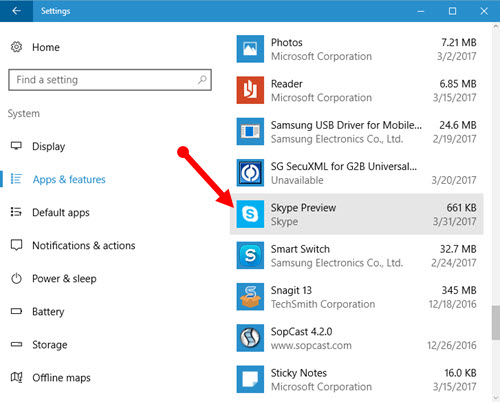
Task: Select the Skype Preview entry name
Action: click(x=303, y=208)
